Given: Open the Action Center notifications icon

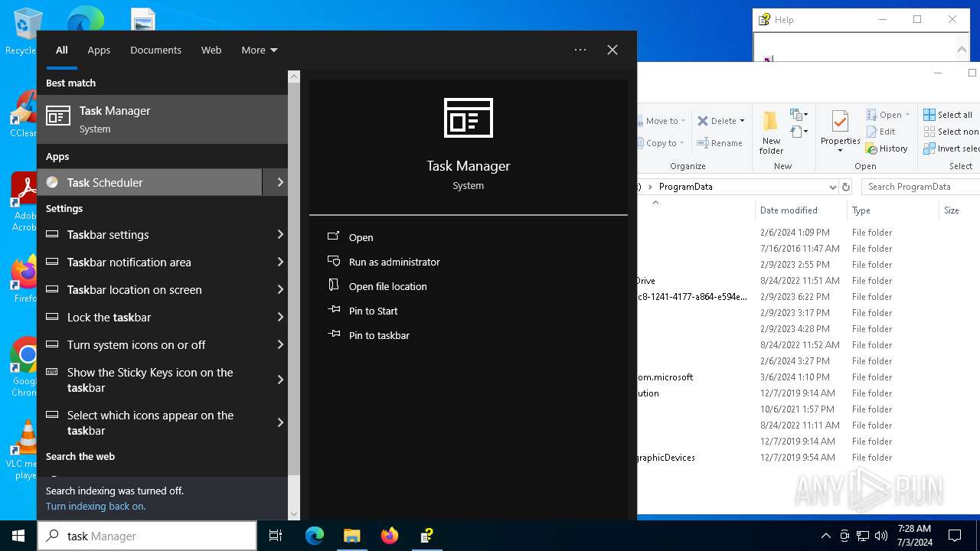Looking at the screenshot, I should (955, 536).
